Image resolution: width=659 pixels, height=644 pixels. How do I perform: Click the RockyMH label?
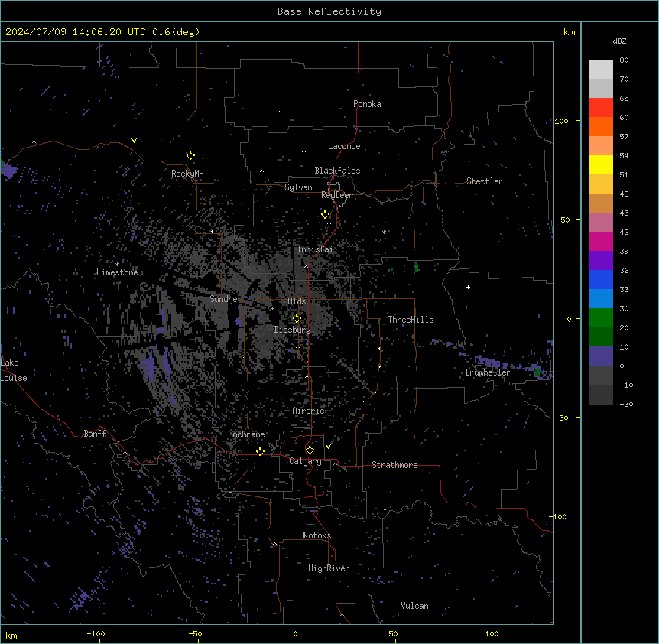pyautogui.click(x=187, y=174)
